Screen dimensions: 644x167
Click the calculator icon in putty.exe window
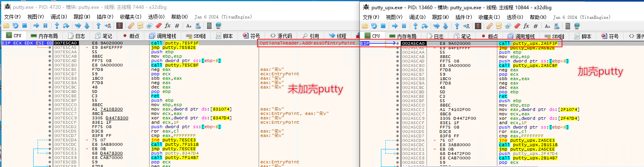(x=209, y=26)
